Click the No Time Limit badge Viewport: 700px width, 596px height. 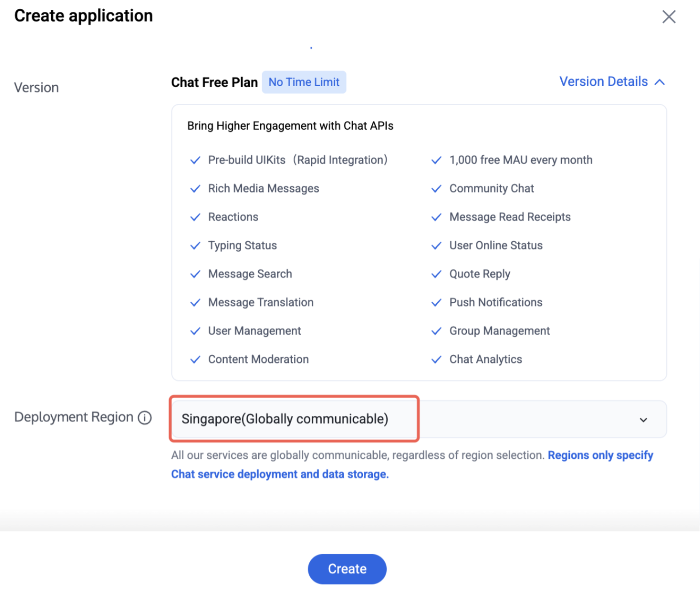coord(304,82)
